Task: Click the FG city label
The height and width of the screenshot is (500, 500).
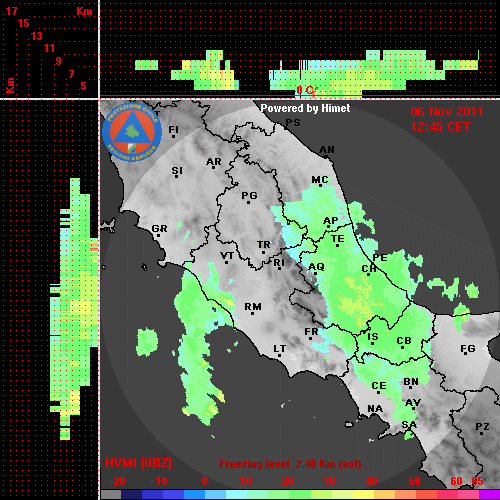Action: coord(468,350)
